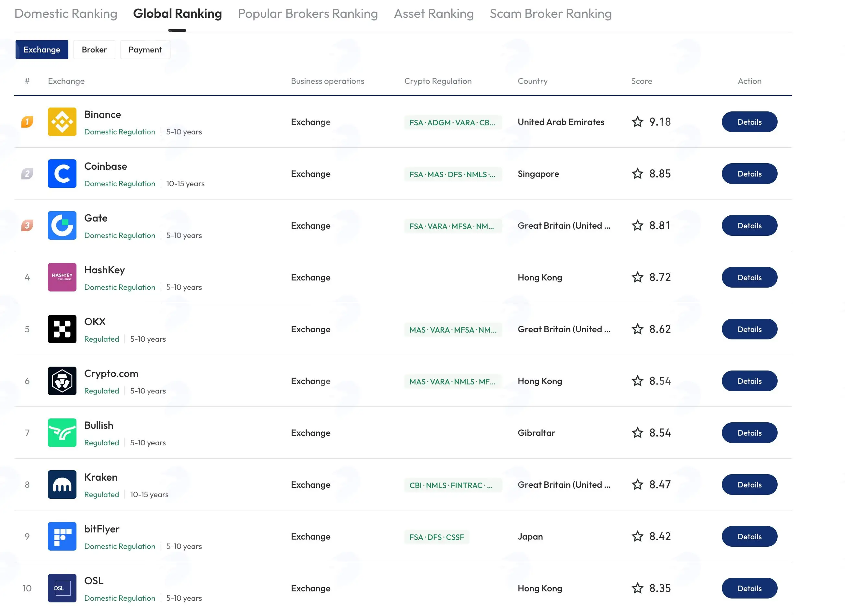Click the Business operations column header
This screenshot has height=616, width=845.
(328, 81)
